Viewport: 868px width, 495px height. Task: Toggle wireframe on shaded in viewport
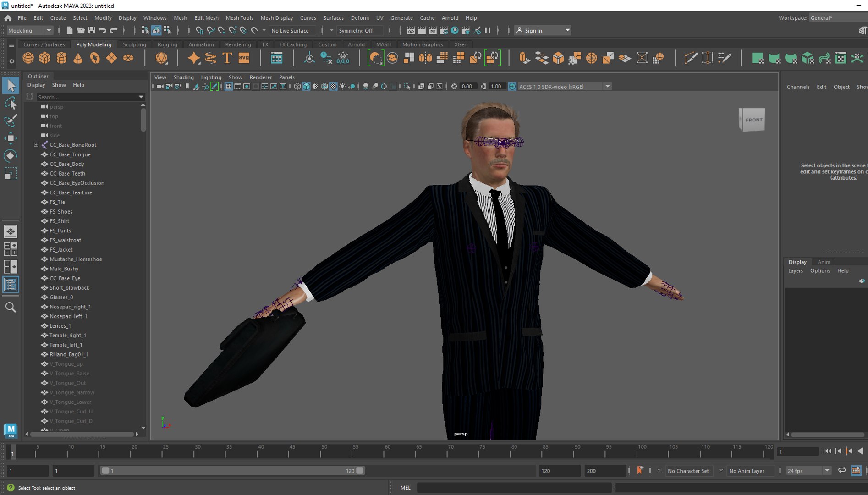pyautogui.click(x=324, y=87)
